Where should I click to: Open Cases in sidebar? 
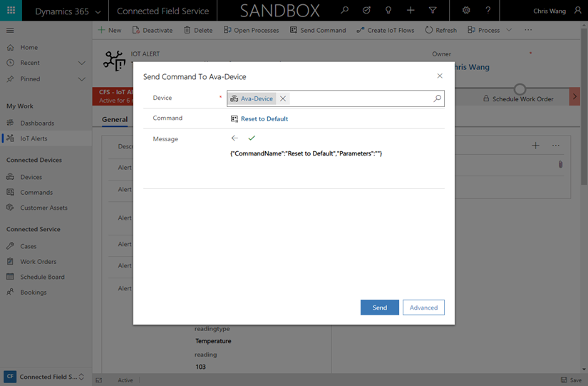(28, 246)
